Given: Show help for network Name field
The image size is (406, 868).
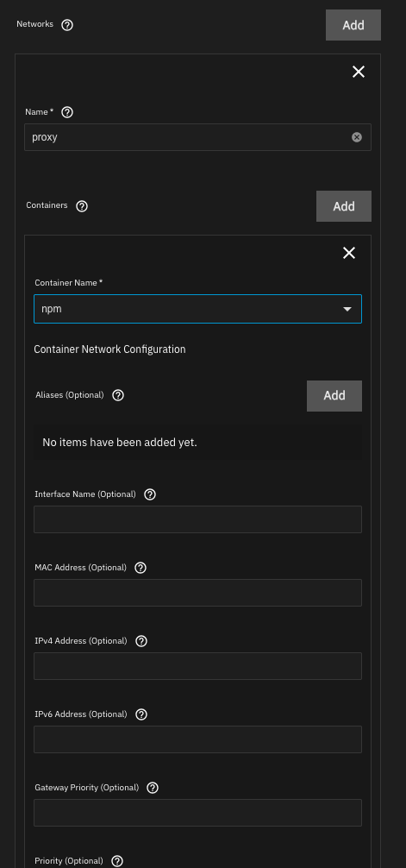Looking at the screenshot, I should click(x=67, y=112).
